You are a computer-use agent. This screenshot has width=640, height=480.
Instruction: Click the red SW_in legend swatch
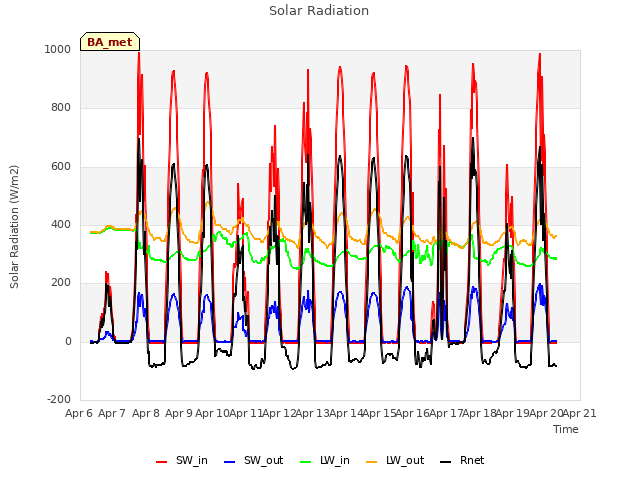pos(162,462)
